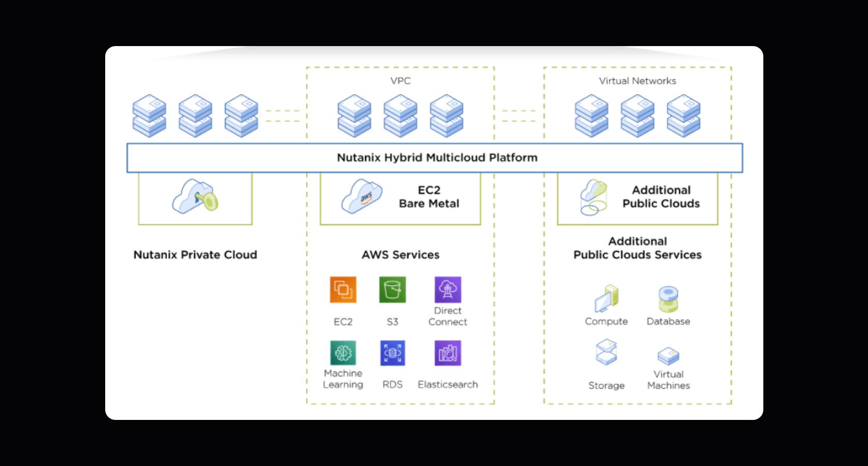This screenshot has height=466, width=868.
Task: Click the Virtual Machines icon
Action: tap(668, 356)
